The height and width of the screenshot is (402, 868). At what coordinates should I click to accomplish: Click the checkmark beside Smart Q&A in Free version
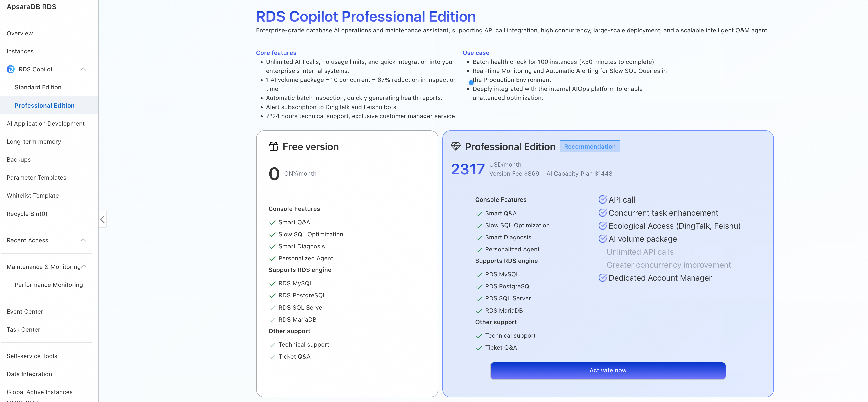[x=272, y=223]
